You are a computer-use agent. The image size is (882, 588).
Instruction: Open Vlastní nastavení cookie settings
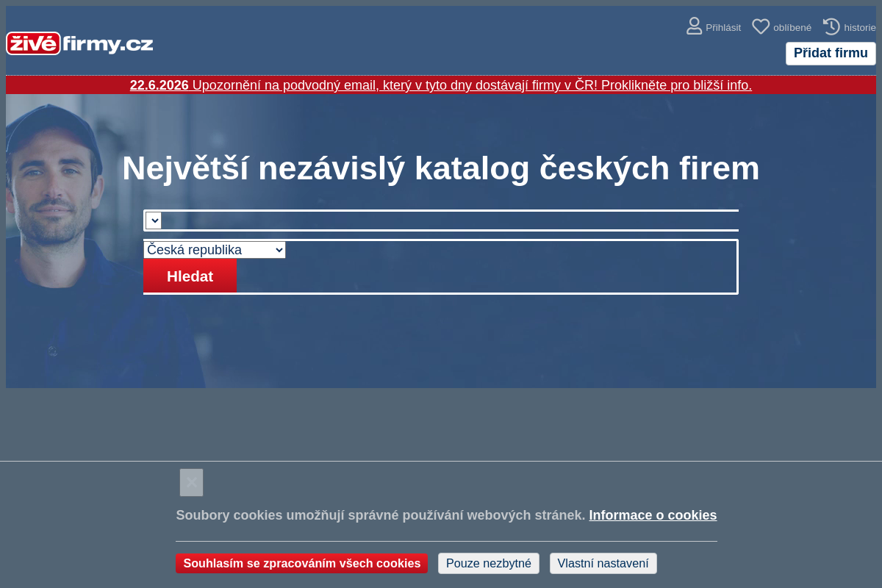pyautogui.click(x=603, y=564)
